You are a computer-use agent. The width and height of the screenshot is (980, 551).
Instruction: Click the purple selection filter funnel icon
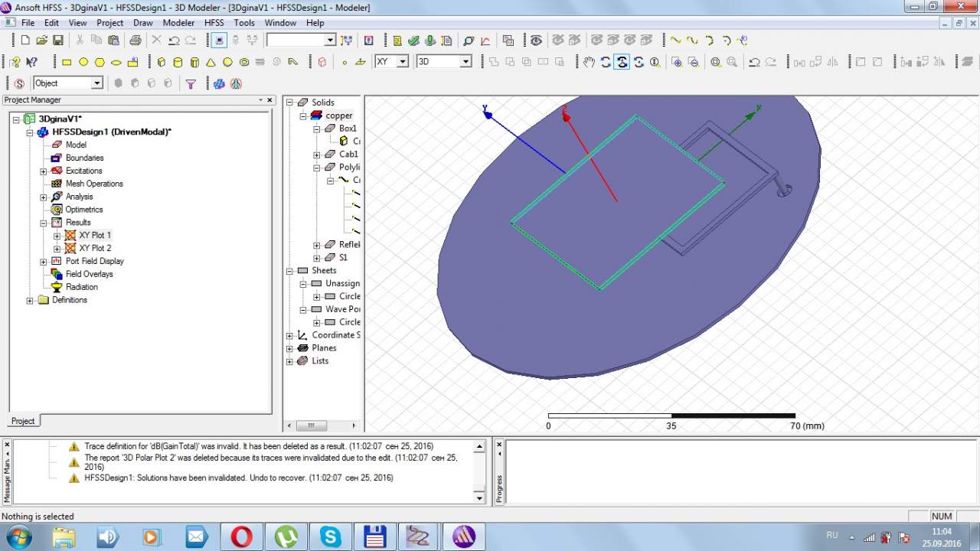point(191,83)
